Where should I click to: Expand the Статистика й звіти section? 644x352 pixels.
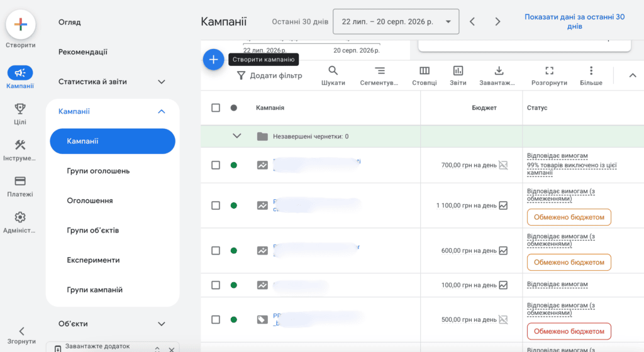tap(112, 82)
